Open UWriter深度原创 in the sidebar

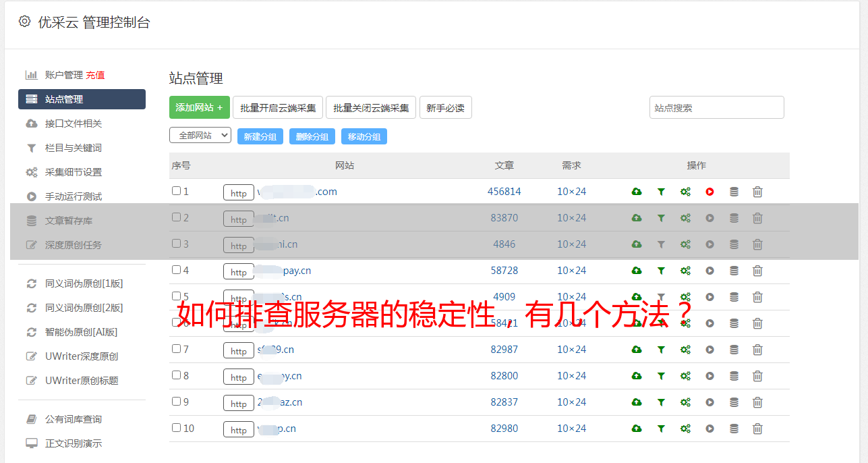(x=82, y=356)
